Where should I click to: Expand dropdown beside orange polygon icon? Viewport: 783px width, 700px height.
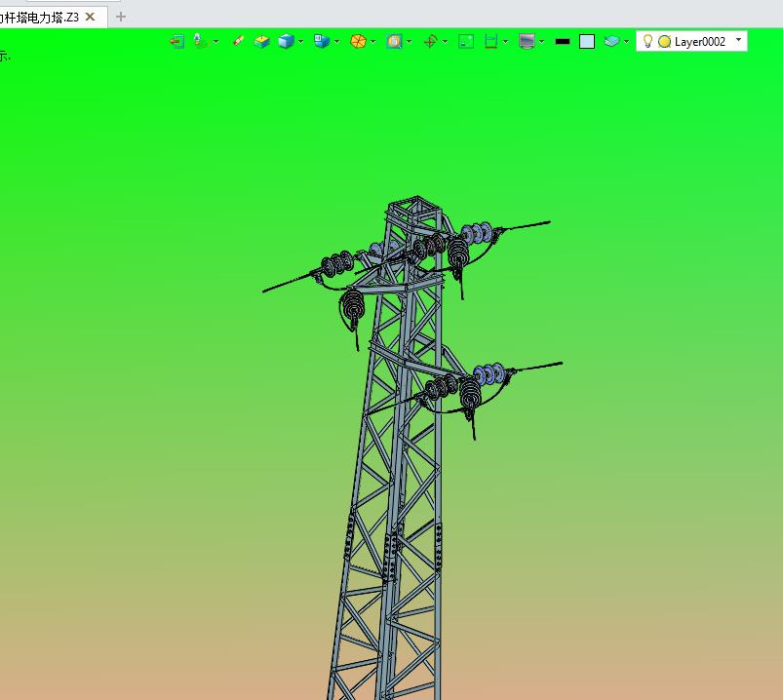click(x=372, y=42)
